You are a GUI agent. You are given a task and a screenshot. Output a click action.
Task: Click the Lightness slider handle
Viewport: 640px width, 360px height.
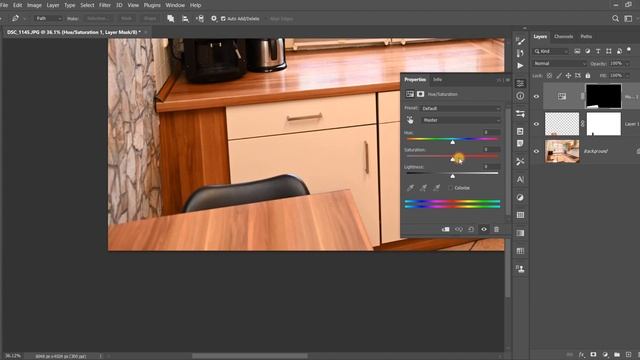pyautogui.click(x=452, y=176)
